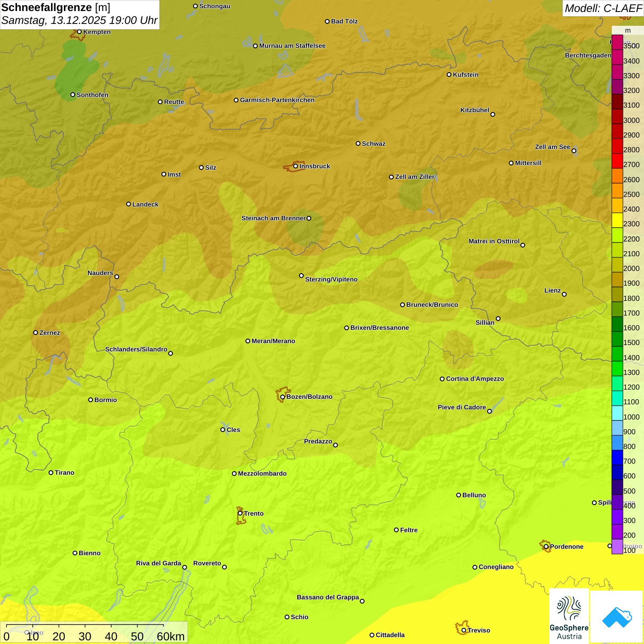Viewport: 644px width, 644px height.
Task: Click the 'Berchtesgaden' label
Action: [x=588, y=55]
